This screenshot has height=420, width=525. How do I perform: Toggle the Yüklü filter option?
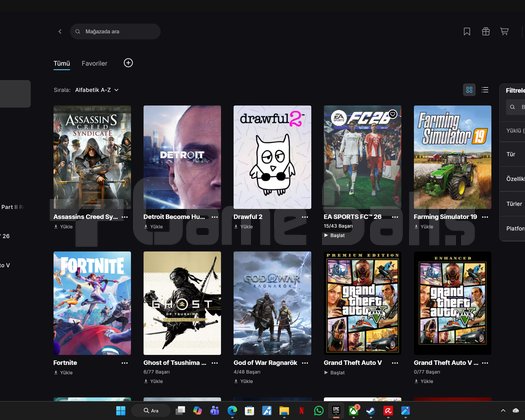pyautogui.click(x=514, y=131)
